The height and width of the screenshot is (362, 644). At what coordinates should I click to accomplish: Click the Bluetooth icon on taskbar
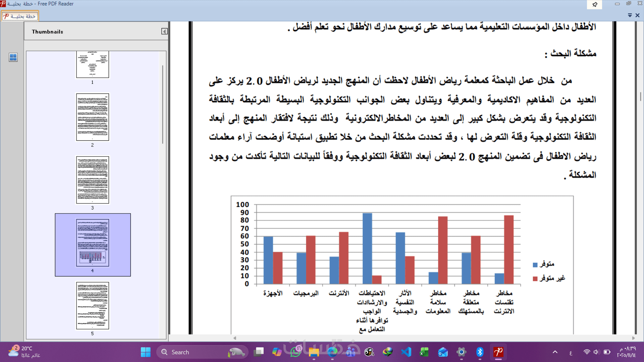pos(480,352)
